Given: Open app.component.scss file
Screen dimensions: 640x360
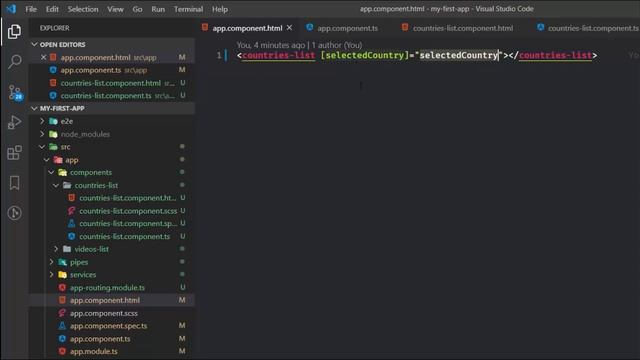Looking at the screenshot, I should [112, 313].
